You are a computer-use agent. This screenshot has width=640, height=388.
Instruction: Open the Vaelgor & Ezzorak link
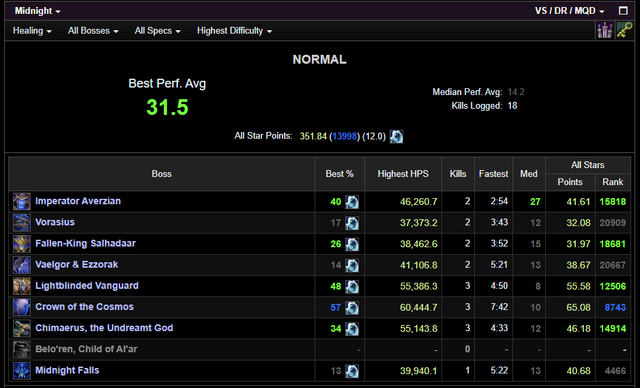[x=77, y=265]
